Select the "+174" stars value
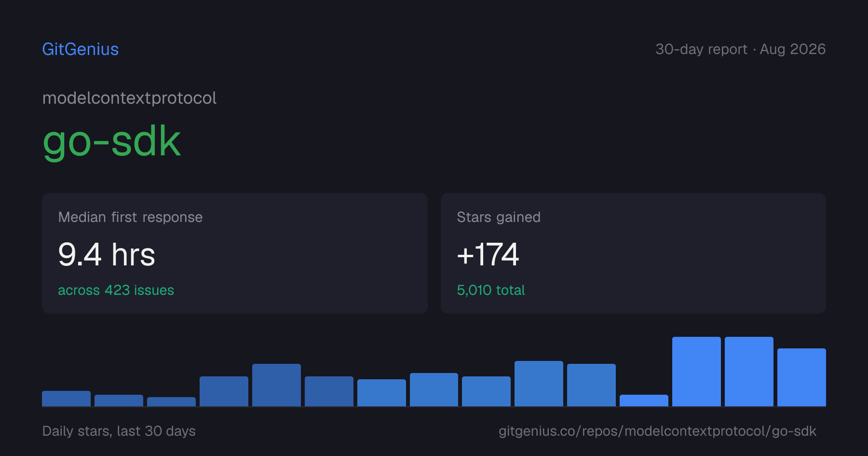The image size is (868, 456). click(x=488, y=254)
